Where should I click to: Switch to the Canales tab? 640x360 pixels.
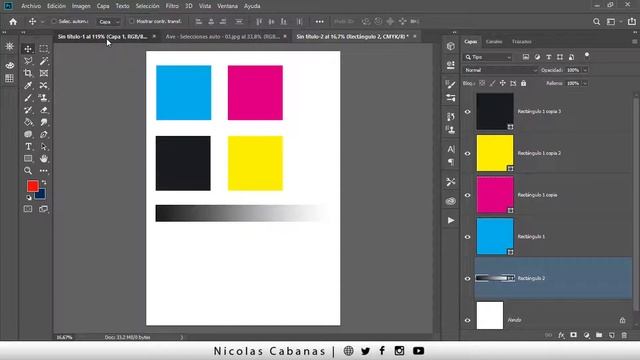(x=494, y=42)
